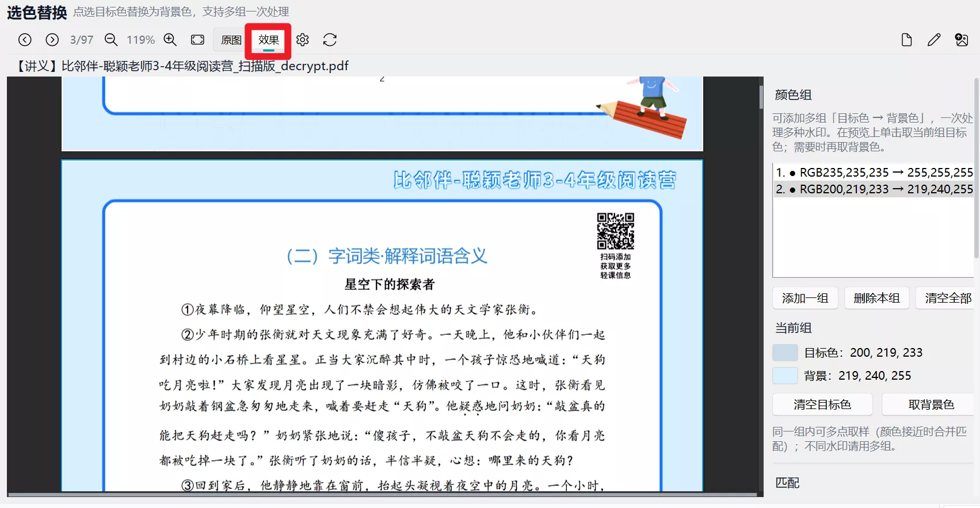Click the page indicator 3/97
This screenshot has height=508, width=980.
click(82, 40)
